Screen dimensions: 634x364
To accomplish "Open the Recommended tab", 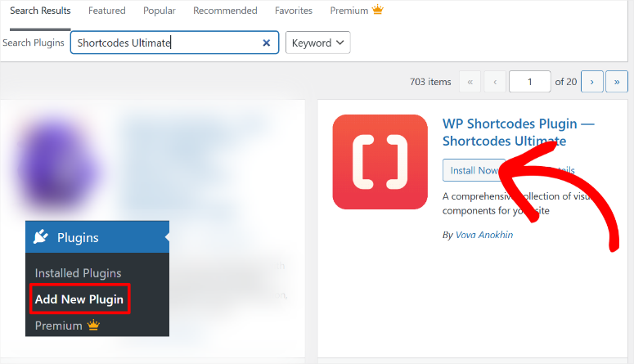I will coord(225,11).
